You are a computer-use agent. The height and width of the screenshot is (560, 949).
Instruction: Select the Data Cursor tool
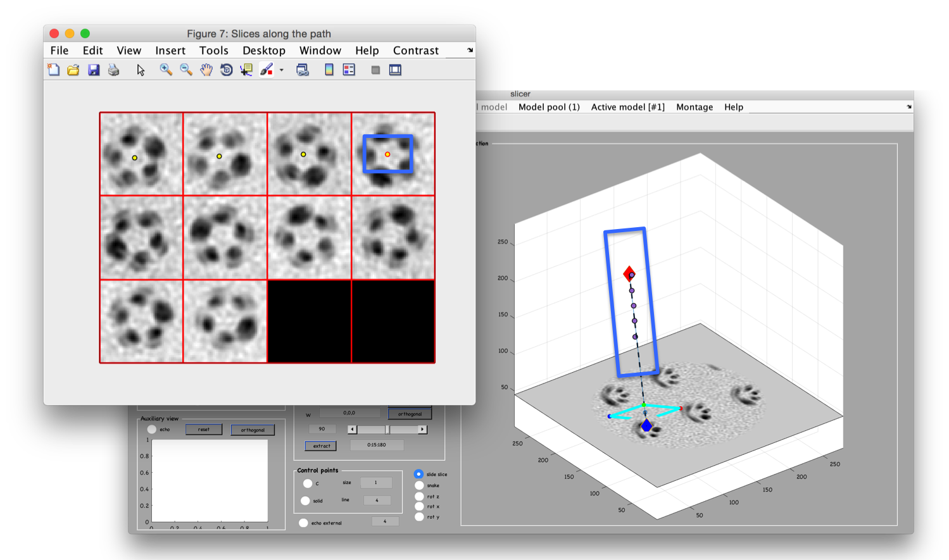click(246, 70)
